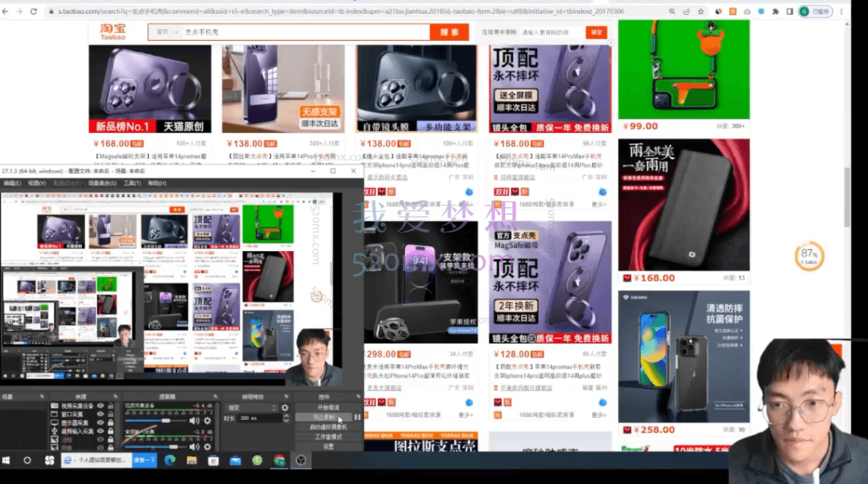The image size is (868, 484).
Task: Open 宝贝 search category dropdown
Action: [167, 32]
